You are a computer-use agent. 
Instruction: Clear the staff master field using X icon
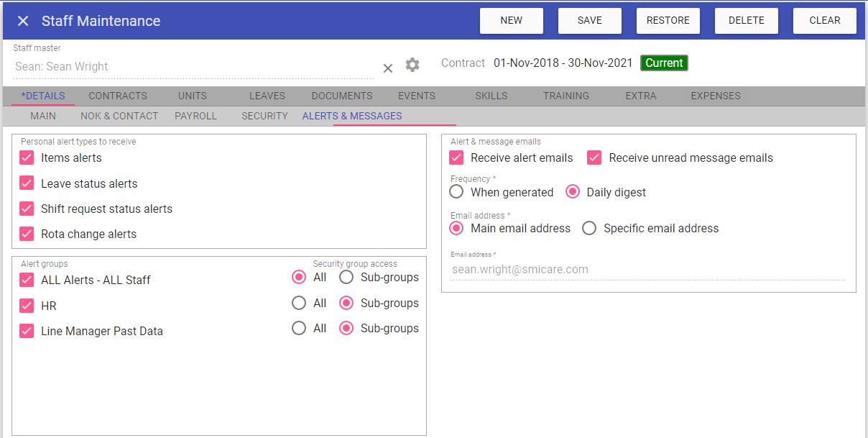click(x=387, y=68)
